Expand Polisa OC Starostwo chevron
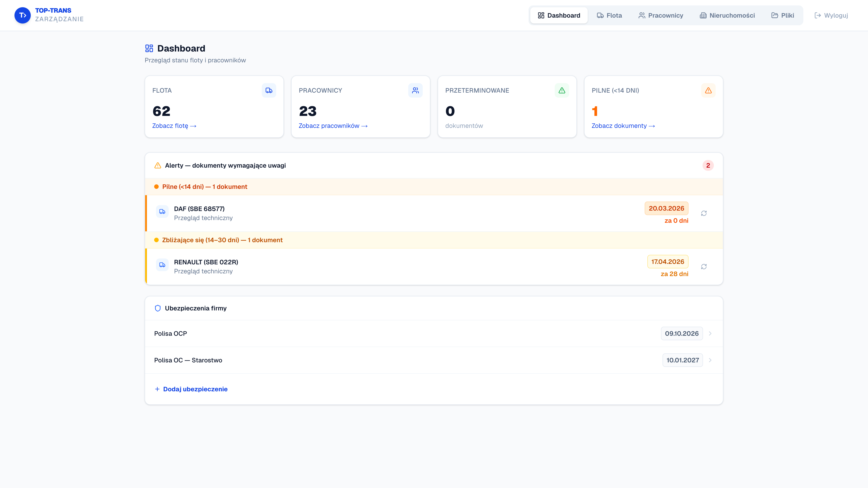This screenshot has width=868, height=488. 710,360
